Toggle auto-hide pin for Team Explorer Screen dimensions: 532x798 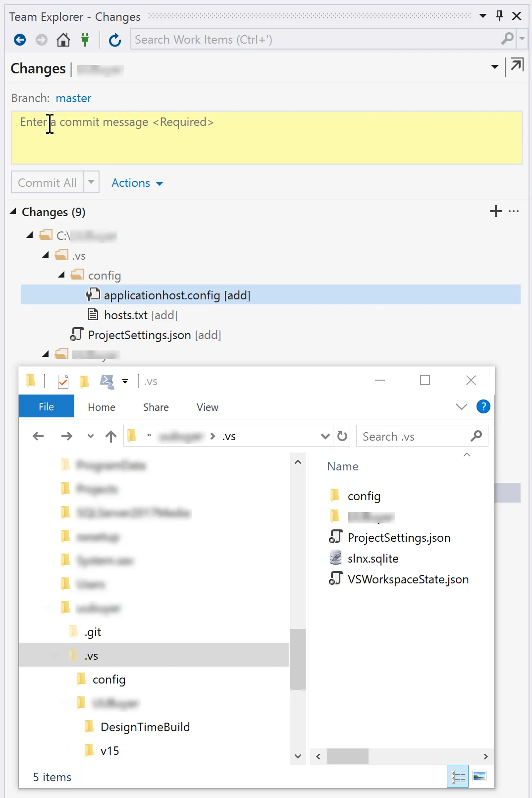[x=500, y=16]
